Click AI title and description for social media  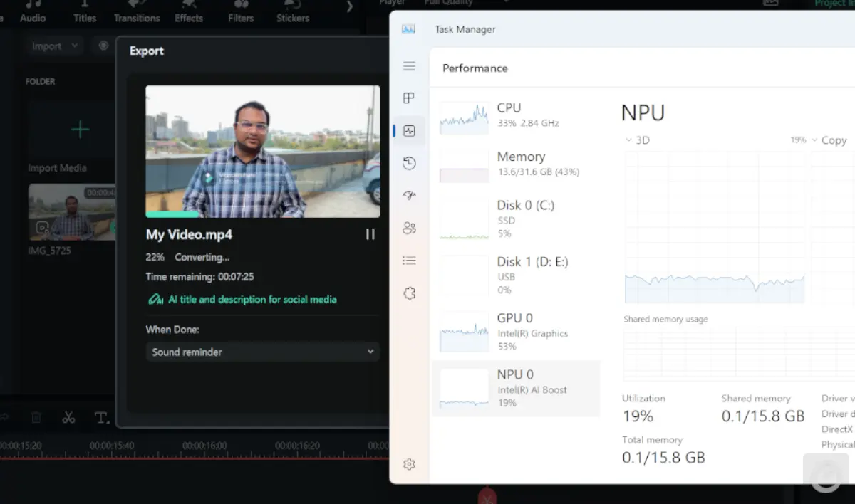click(x=242, y=300)
